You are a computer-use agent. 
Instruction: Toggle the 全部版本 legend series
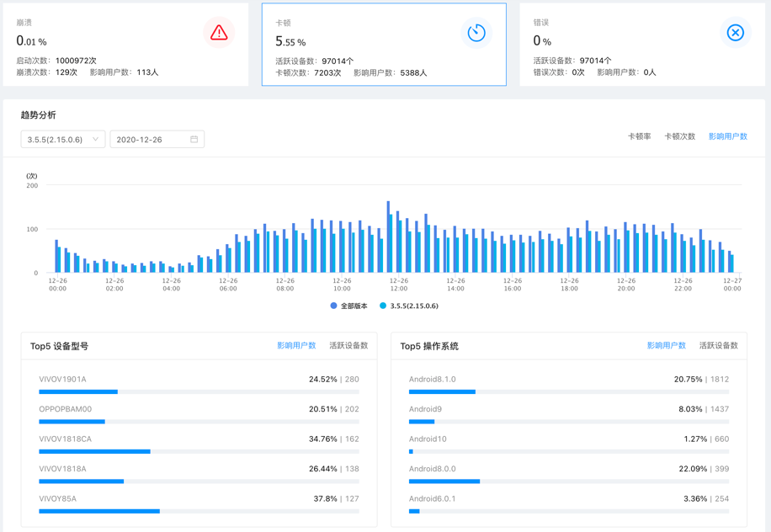coord(349,306)
